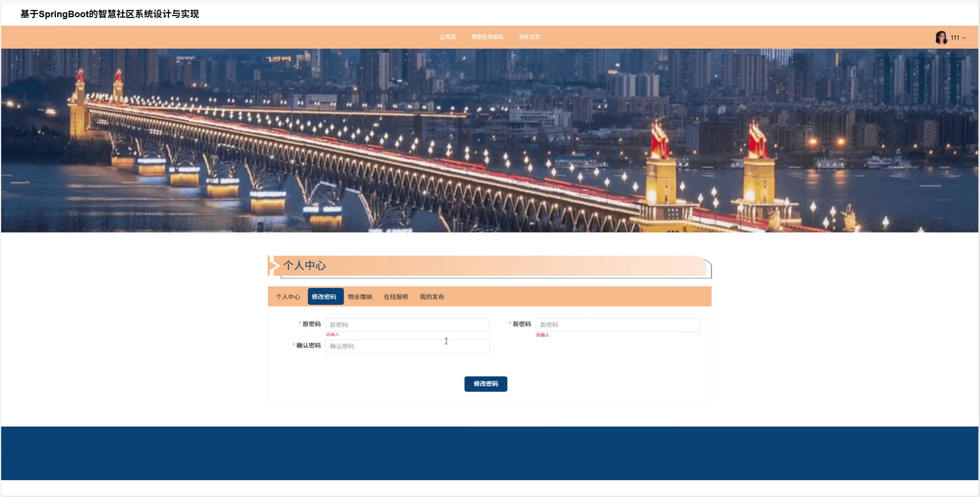Click the large 个人中心 section heading
The image size is (980, 497).
pos(305,265)
